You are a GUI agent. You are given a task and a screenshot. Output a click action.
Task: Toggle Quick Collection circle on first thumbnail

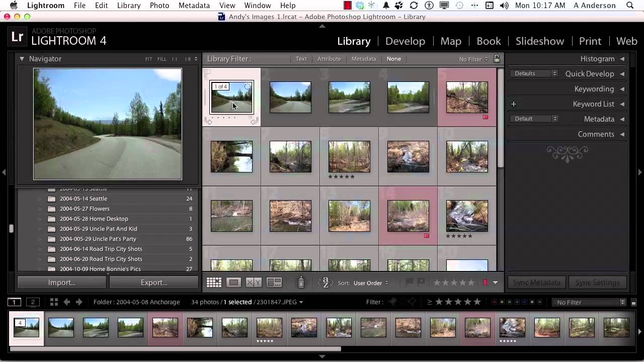click(x=248, y=87)
